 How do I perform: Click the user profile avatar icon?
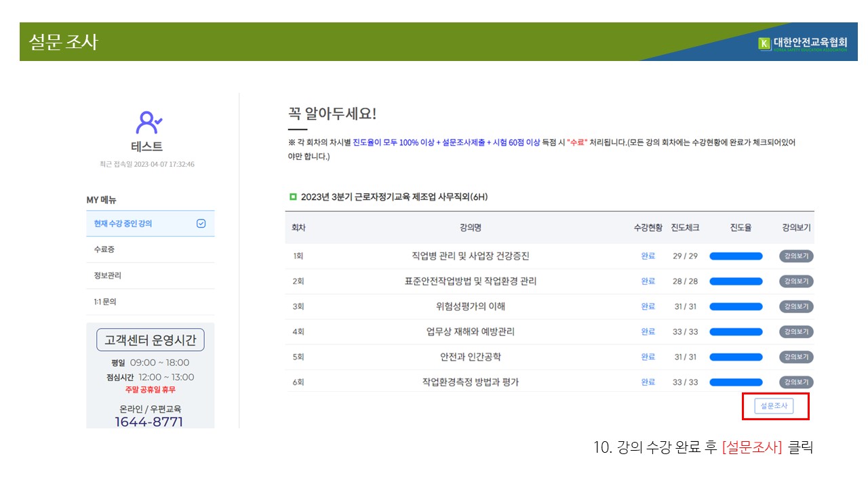point(148,123)
